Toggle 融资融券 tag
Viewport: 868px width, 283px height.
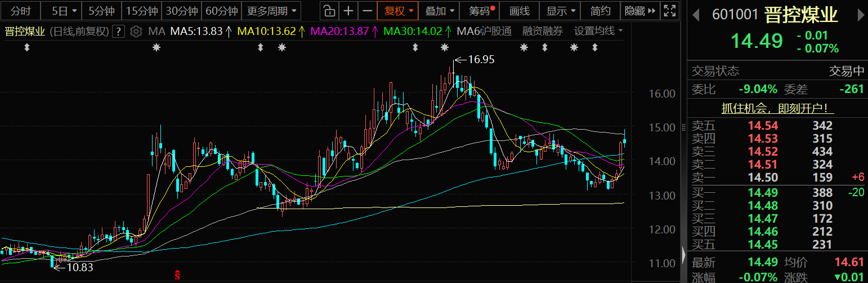click(542, 32)
